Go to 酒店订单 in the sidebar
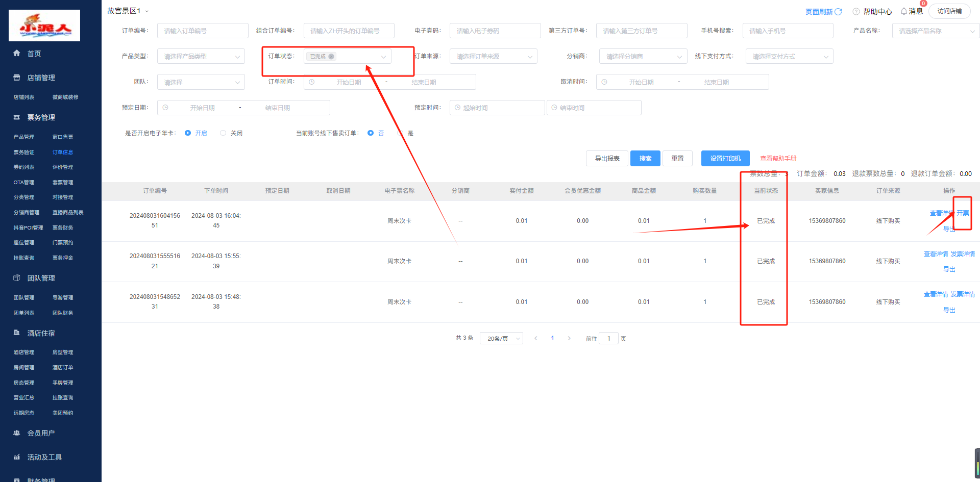 [63, 368]
